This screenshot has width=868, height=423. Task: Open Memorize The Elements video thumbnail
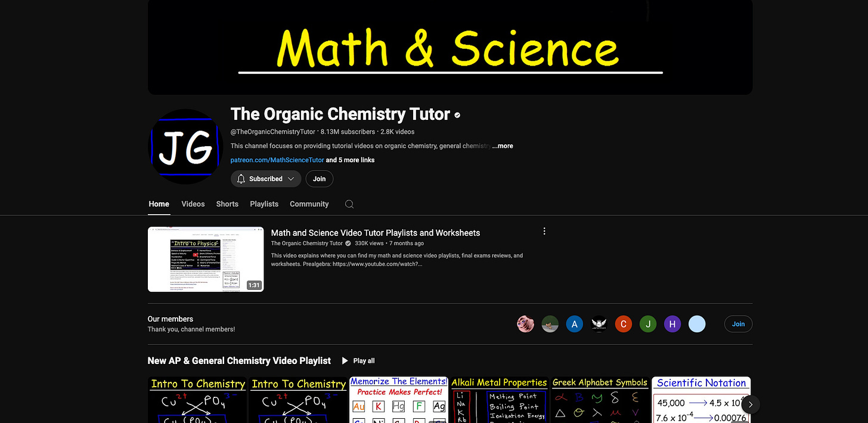click(399, 400)
